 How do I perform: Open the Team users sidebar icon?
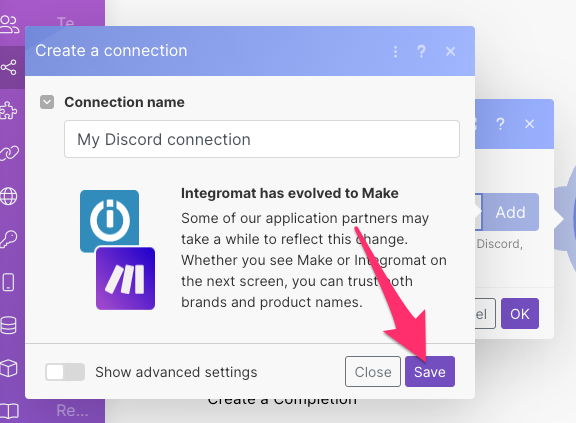9,25
